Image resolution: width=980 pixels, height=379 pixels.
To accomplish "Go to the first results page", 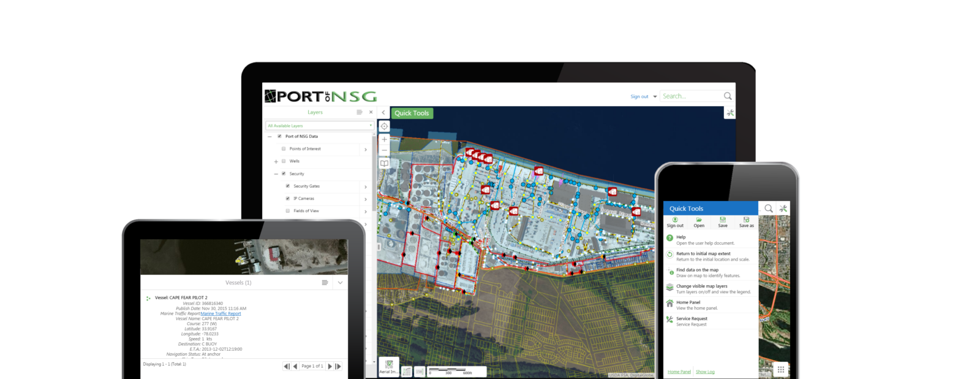I will tap(287, 366).
